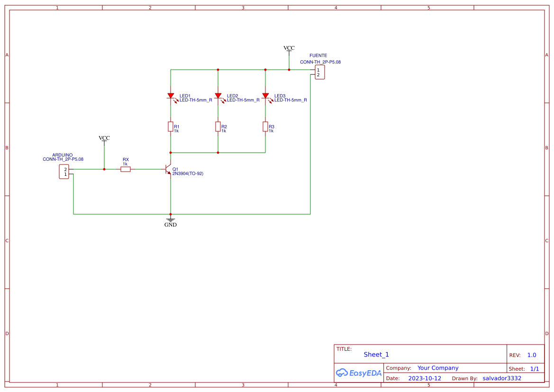Select the 'Your Company' company field

[438, 368]
